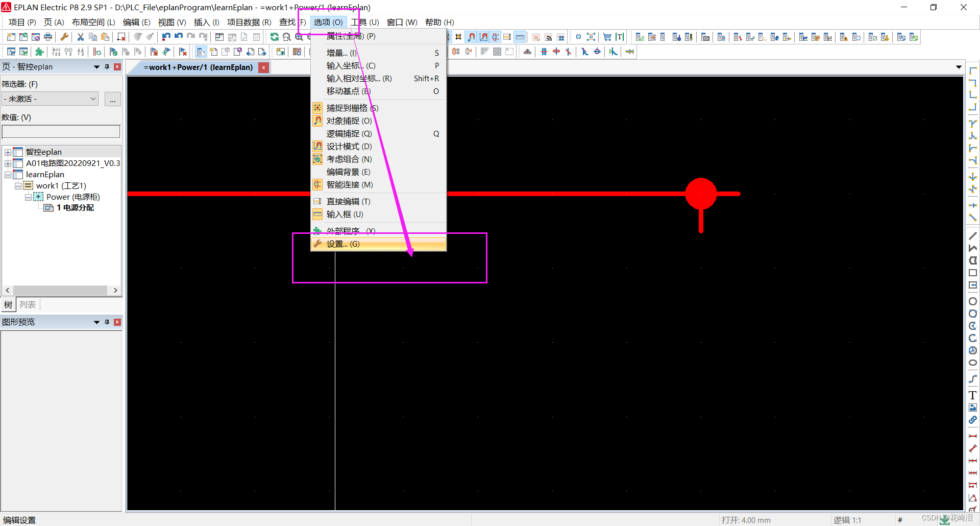Select the line drawing tool in right sidebar
Viewport: 980px width, 526px height.
[x=973, y=236]
